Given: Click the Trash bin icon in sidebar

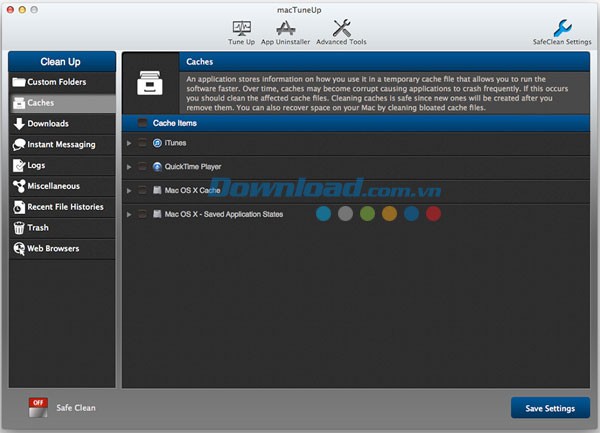Looking at the screenshot, I should (x=19, y=228).
